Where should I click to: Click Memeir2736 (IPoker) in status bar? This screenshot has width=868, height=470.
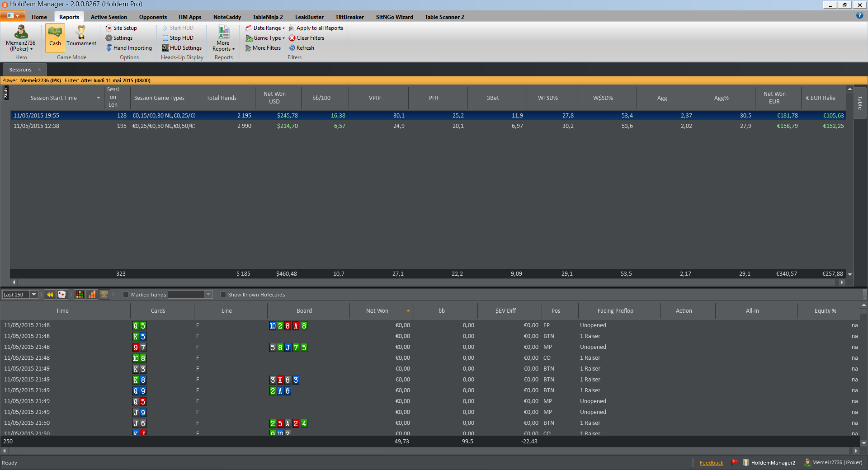(833, 462)
